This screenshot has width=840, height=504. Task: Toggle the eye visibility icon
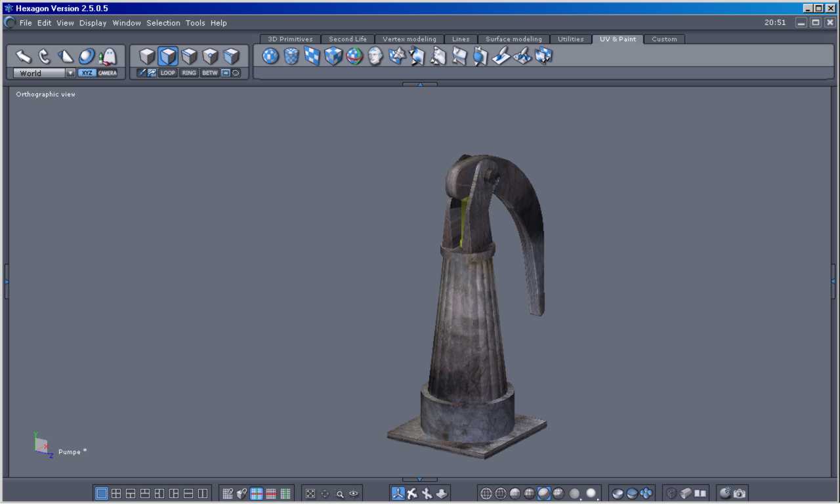coord(354,493)
